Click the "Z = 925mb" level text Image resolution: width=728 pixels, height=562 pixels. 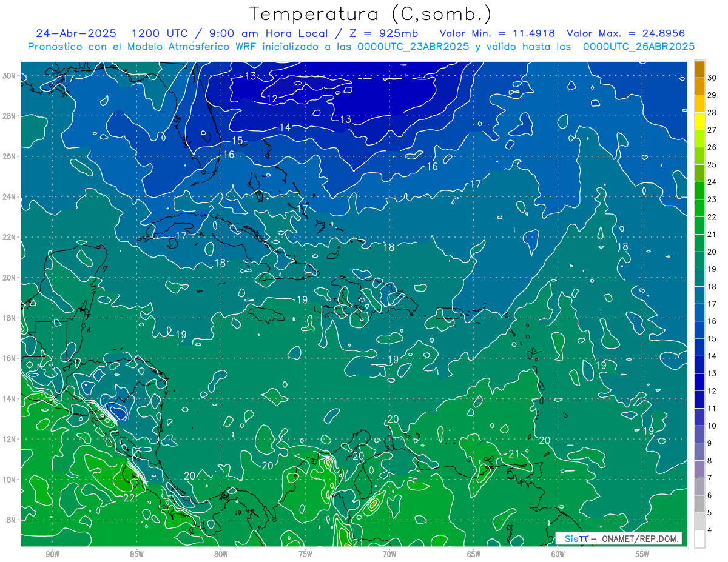coord(383,33)
